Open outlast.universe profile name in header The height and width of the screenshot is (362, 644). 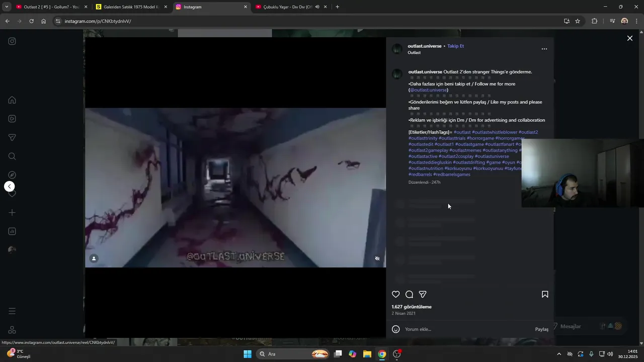pyautogui.click(x=425, y=46)
